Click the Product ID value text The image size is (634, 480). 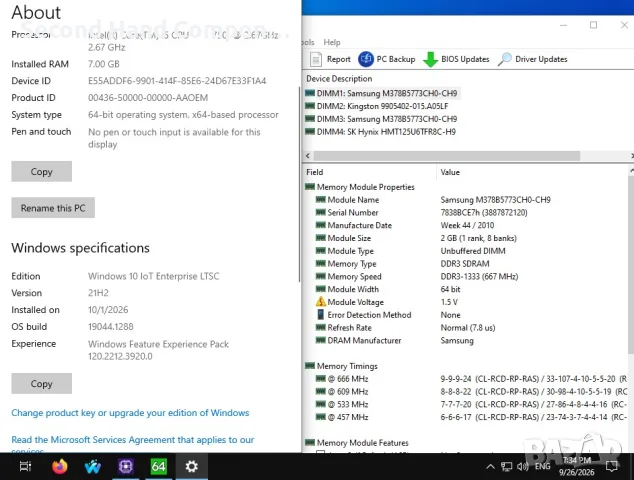tap(148, 98)
